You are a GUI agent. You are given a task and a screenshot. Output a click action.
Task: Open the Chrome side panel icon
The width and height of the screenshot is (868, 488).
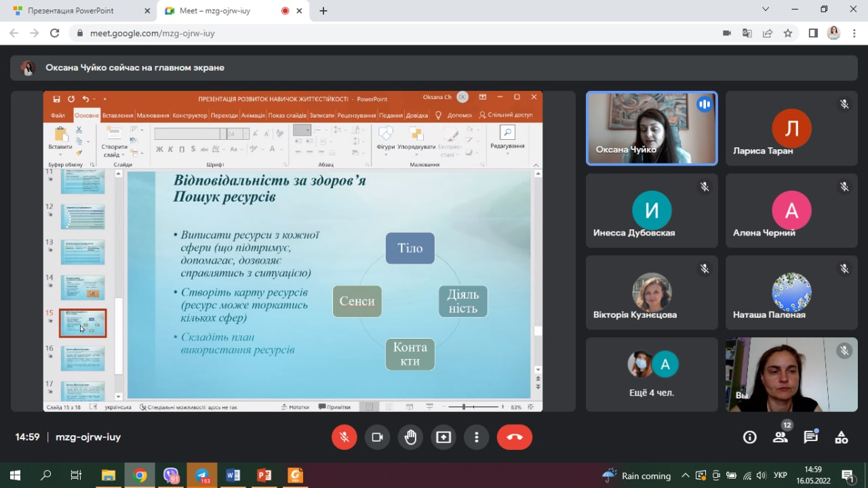coord(813,33)
